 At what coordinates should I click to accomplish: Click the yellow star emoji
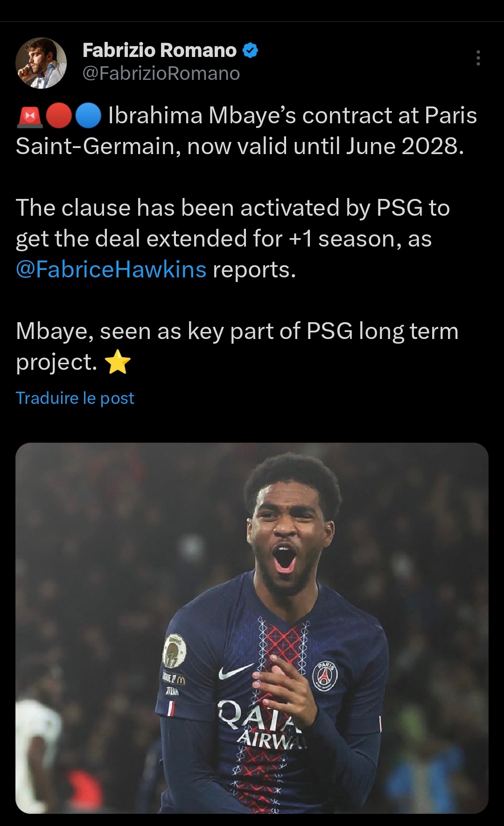pyautogui.click(x=118, y=362)
